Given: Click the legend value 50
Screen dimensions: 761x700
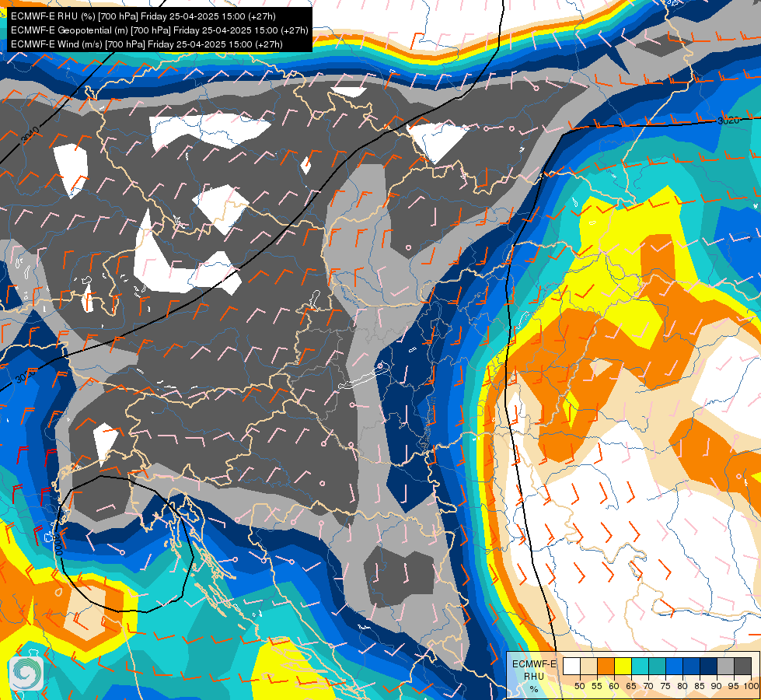Looking at the screenshot, I should click(579, 686).
